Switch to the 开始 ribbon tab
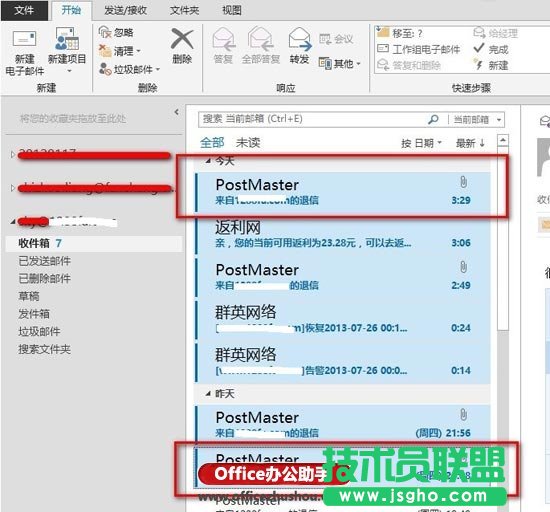The image size is (550, 512). click(x=71, y=10)
